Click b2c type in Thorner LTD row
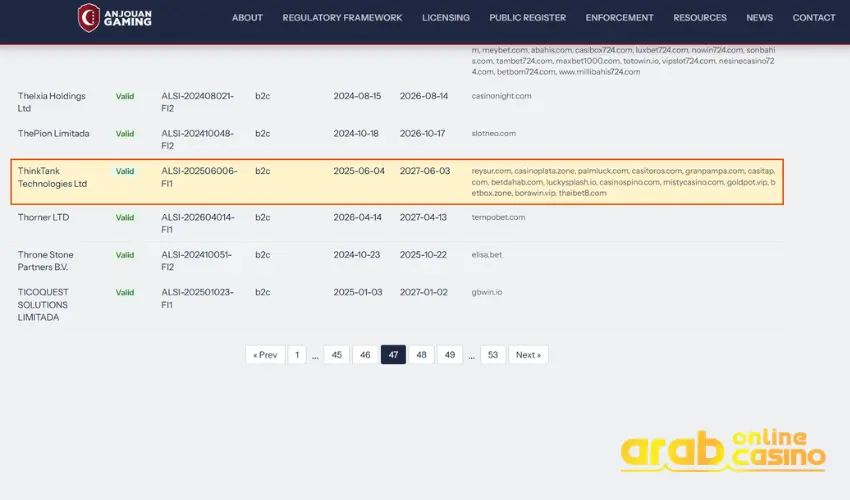Viewport: 850px width, 500px height. pyautogui.click(x=262, y=217)
